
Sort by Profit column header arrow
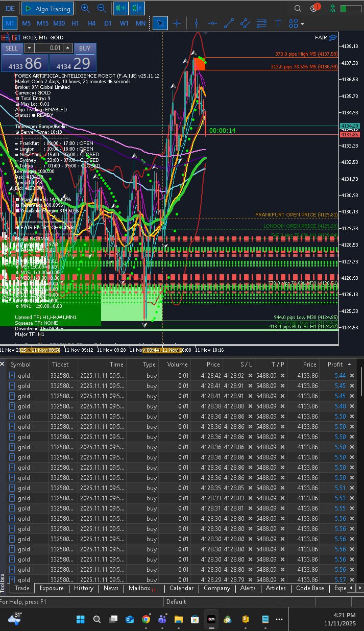point(349,365)
